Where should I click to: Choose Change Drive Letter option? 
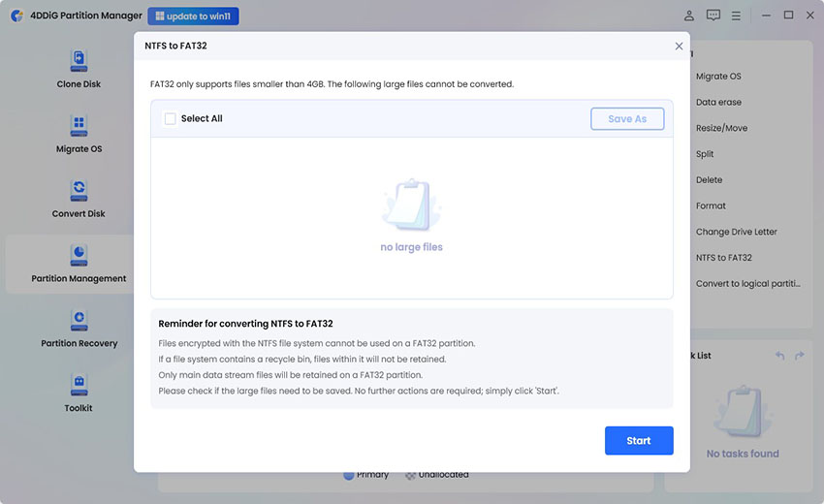pyautogui.click(x=736, y=232)
